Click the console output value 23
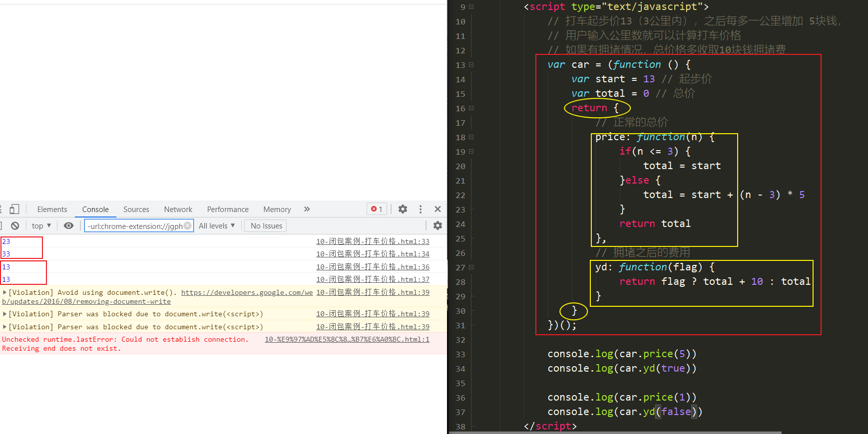This screenshot has width=868, height=434. point(6,241)
